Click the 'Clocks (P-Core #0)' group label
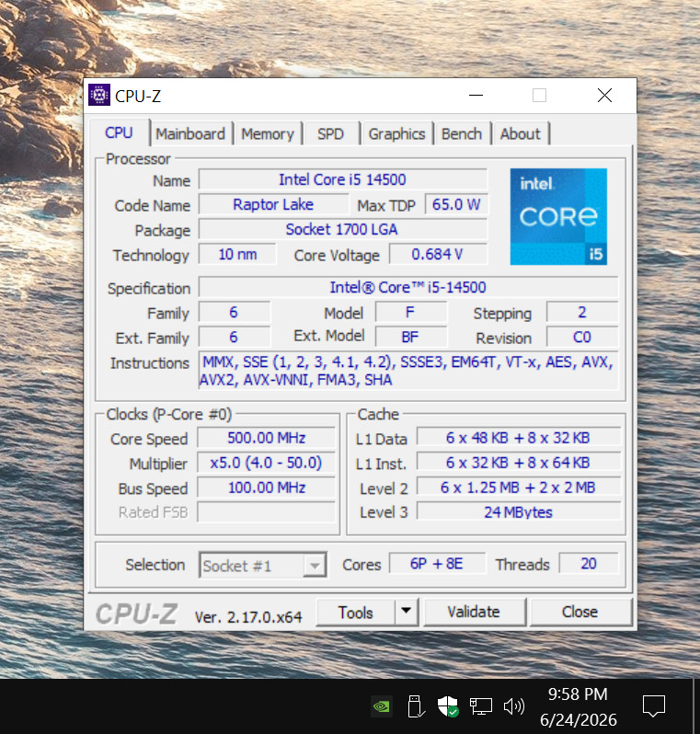 click(x=169, y=415)
